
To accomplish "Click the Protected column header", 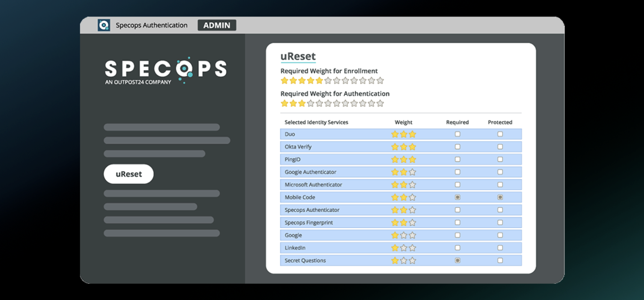I will [500, 122].
